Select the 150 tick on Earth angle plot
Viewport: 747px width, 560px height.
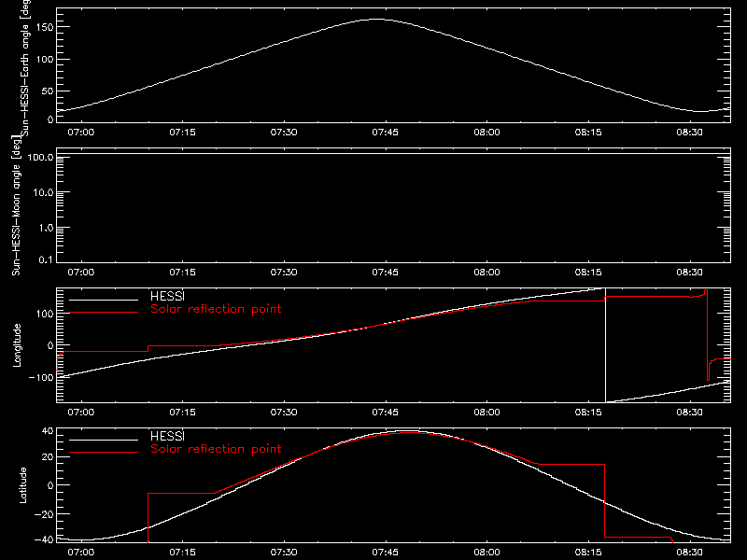(44, 27)
